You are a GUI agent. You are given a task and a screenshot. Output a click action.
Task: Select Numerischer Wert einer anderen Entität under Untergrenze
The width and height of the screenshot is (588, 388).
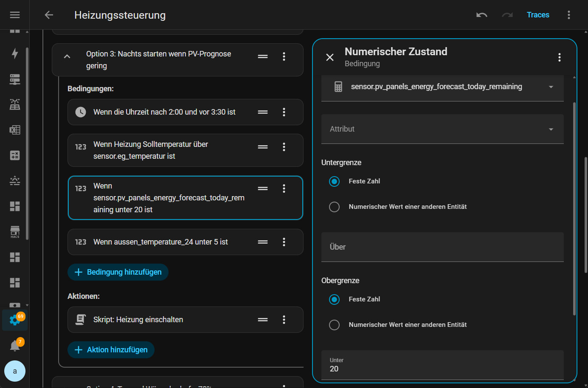click(335, 207)
